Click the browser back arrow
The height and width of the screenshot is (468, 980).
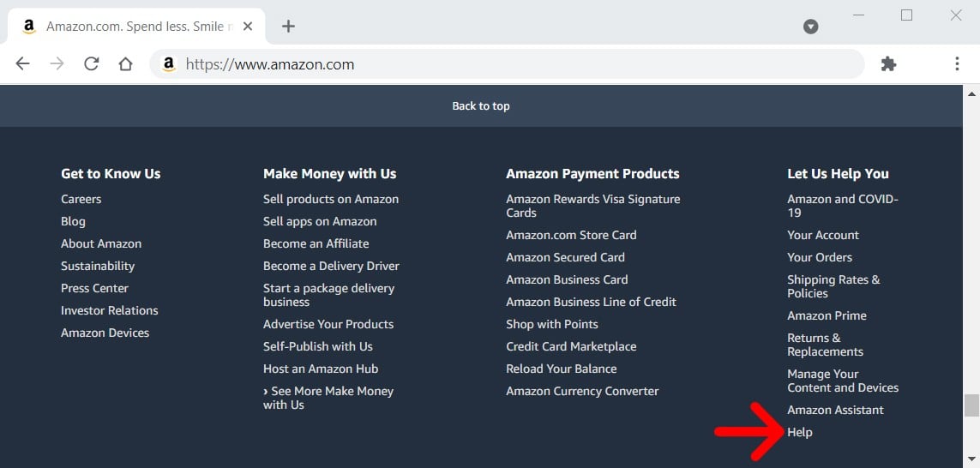pos(23,64)
